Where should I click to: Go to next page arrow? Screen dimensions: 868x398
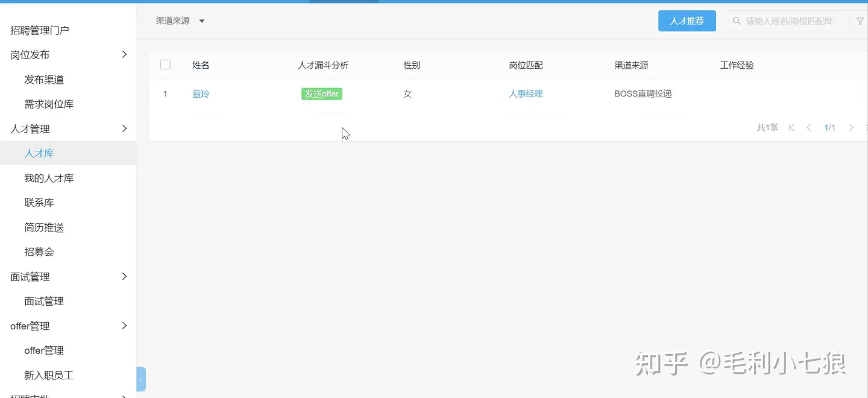coord(851,127)
